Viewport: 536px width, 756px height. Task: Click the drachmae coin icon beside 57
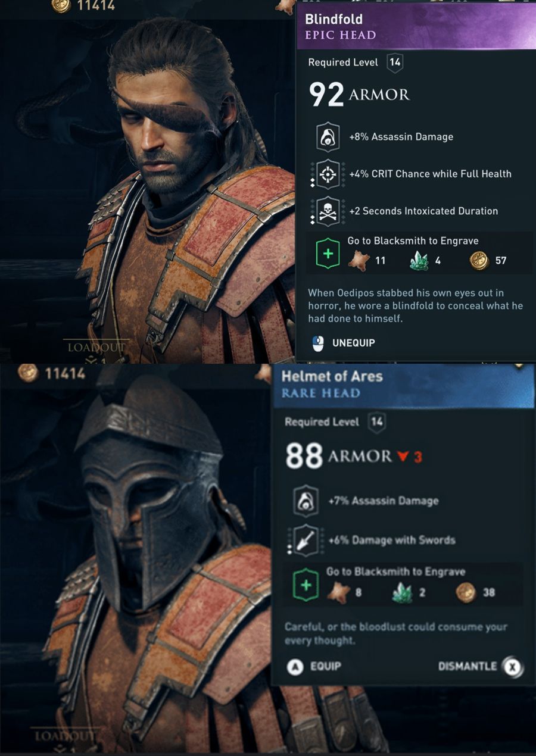click(x=479, y=260)
